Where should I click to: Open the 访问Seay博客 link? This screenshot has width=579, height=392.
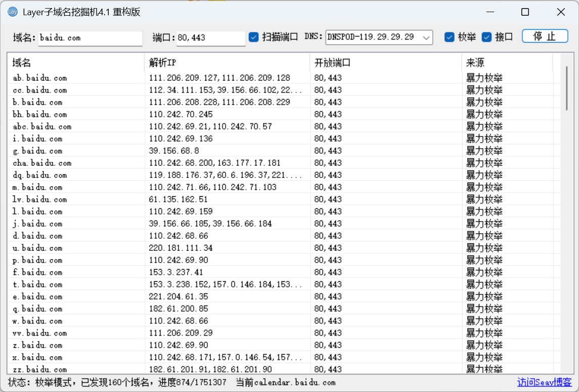pyautogui.click(x=544, y=382)
